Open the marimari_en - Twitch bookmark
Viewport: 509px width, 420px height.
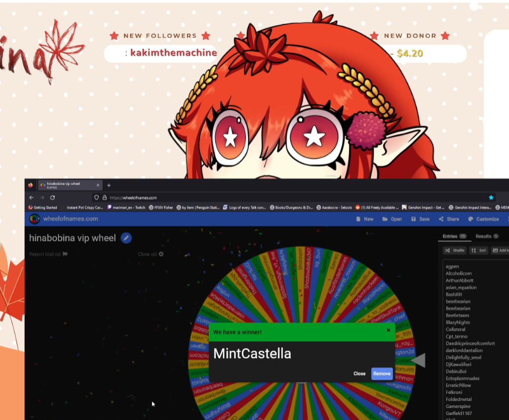click(126, 207)
